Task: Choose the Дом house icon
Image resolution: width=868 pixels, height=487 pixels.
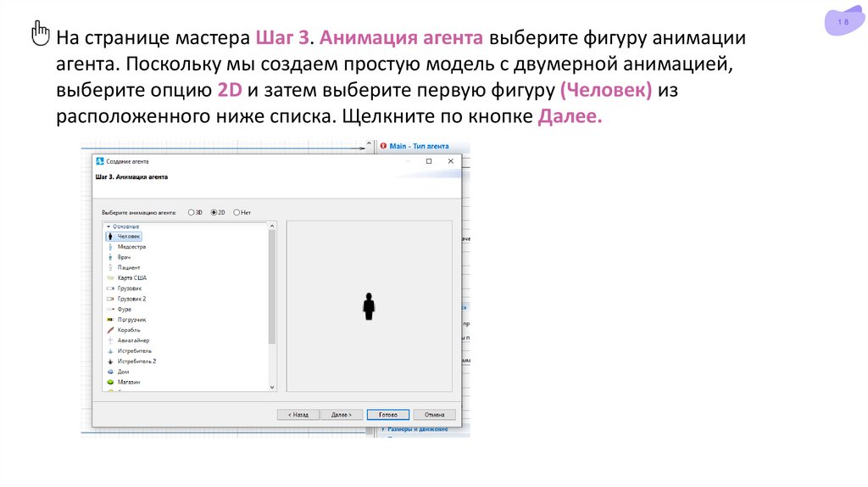Action: pyautogui.click(x=110, y=372)
